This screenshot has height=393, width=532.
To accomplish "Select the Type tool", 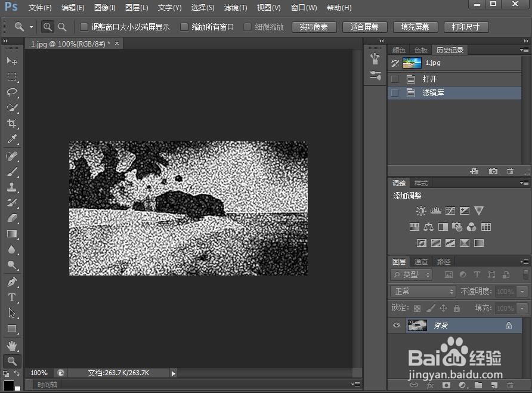I will click(12, 298).
